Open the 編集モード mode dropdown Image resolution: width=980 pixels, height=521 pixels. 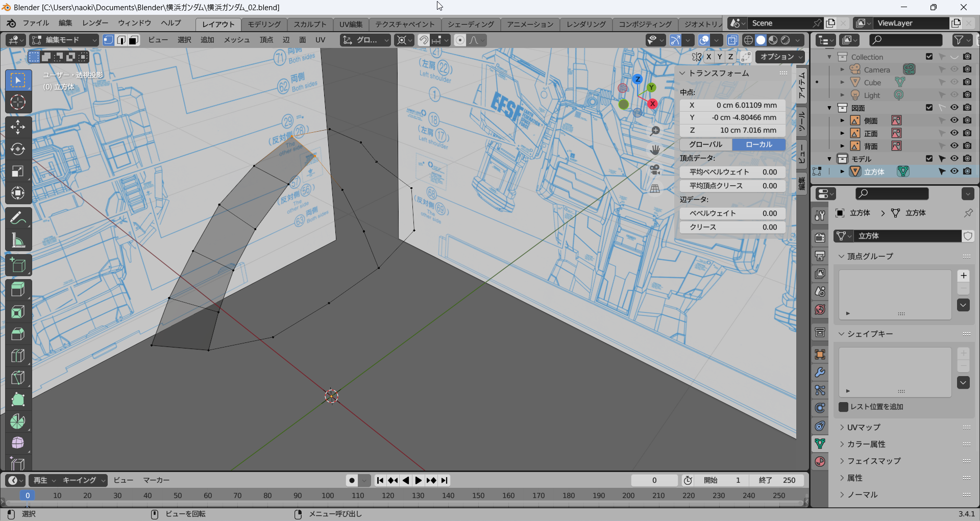[x=64, y=40]
